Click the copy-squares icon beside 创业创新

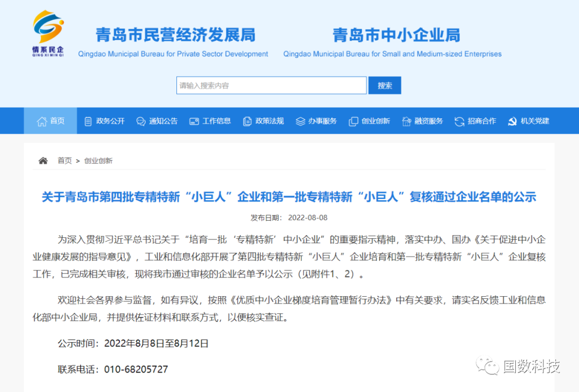[x=353, y=122]
